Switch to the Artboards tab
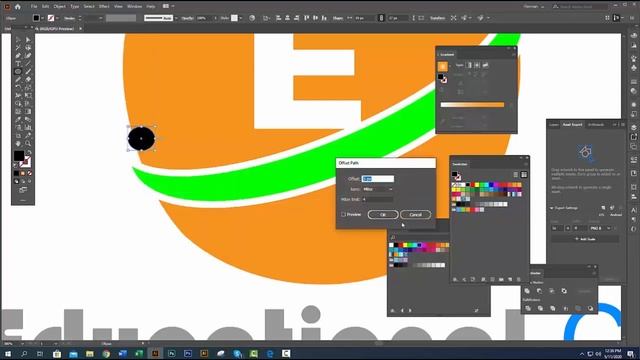Screen dimensions: 640x360 (596, 124)
